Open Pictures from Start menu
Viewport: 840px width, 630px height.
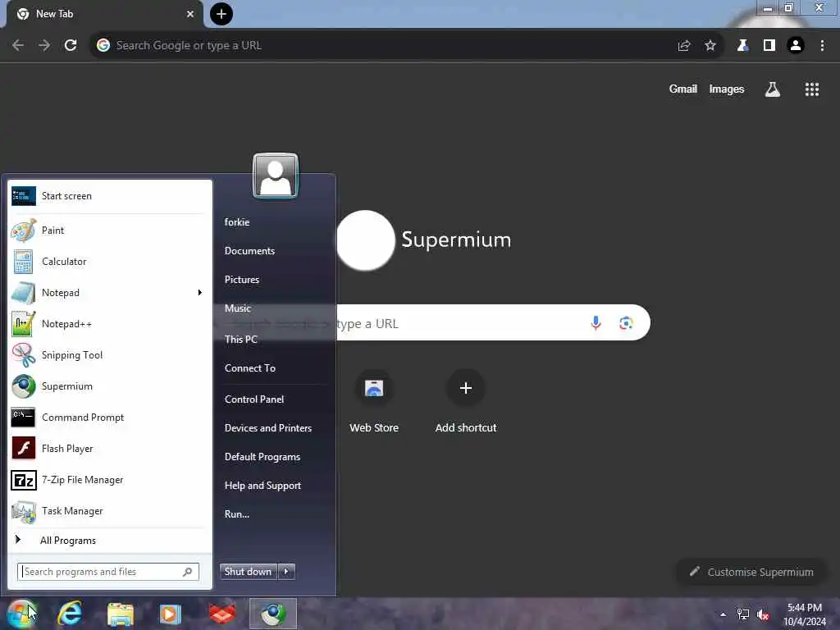pos(242,280)
